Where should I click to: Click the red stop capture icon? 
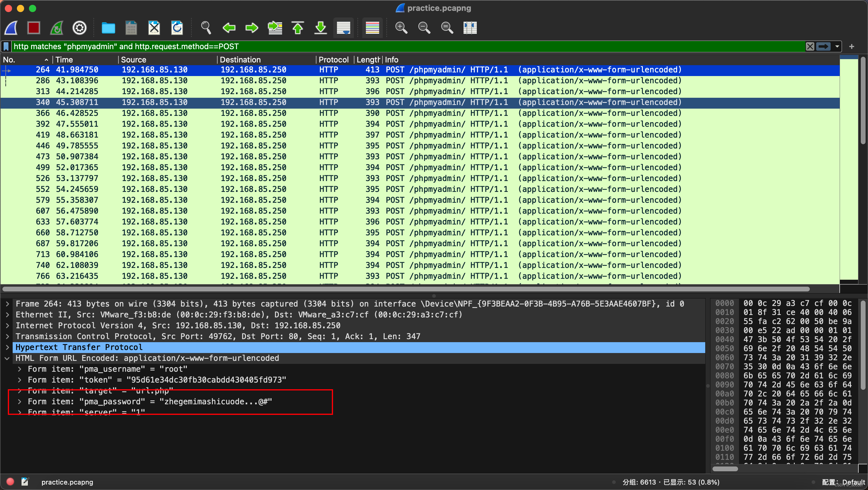33,28
